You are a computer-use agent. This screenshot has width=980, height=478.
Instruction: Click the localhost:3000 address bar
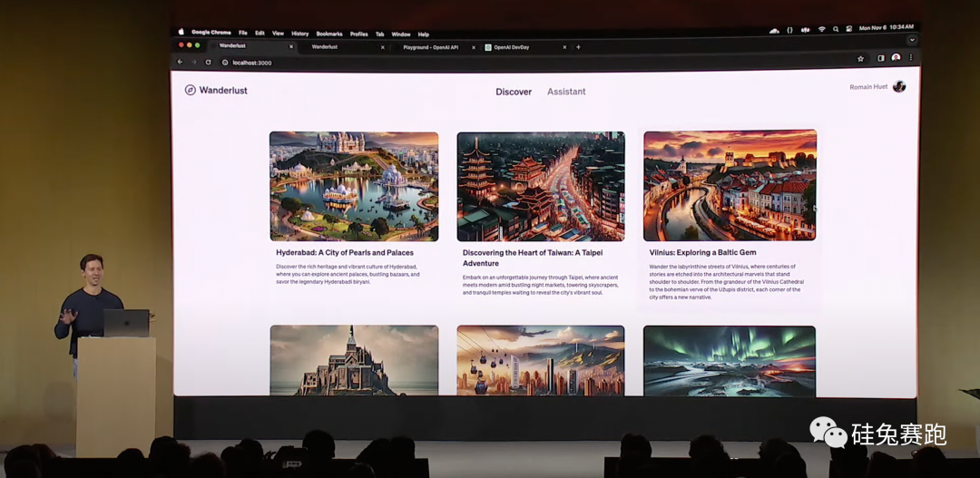tap(252, 63)
